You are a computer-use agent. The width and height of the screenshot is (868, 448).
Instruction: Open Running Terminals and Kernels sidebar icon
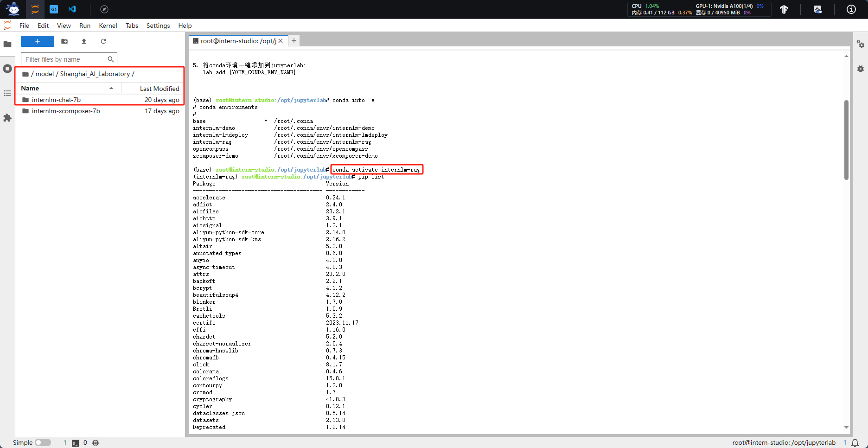7,69
